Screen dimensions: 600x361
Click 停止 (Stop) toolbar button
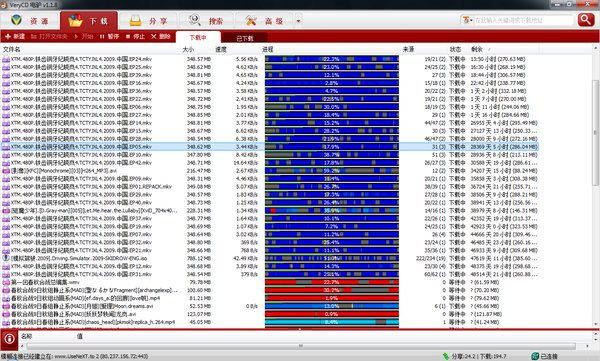[135, 36]
